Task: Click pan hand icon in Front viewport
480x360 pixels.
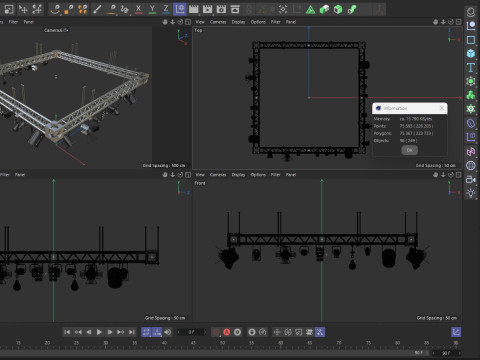Action: (x=435, y=175)
